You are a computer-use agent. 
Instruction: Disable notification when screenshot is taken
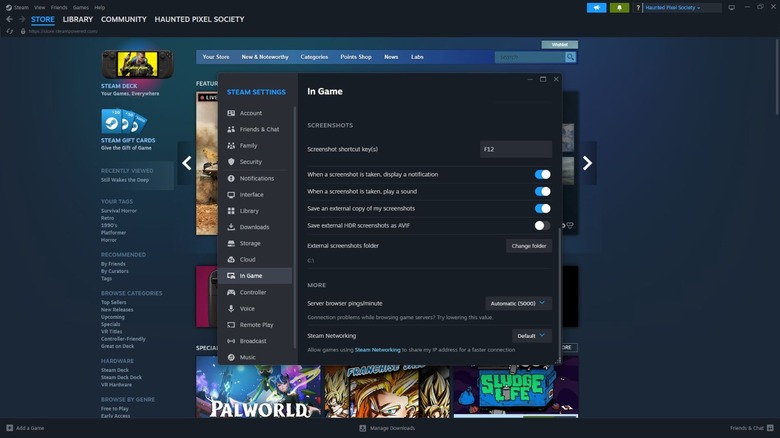coord(542,174)
